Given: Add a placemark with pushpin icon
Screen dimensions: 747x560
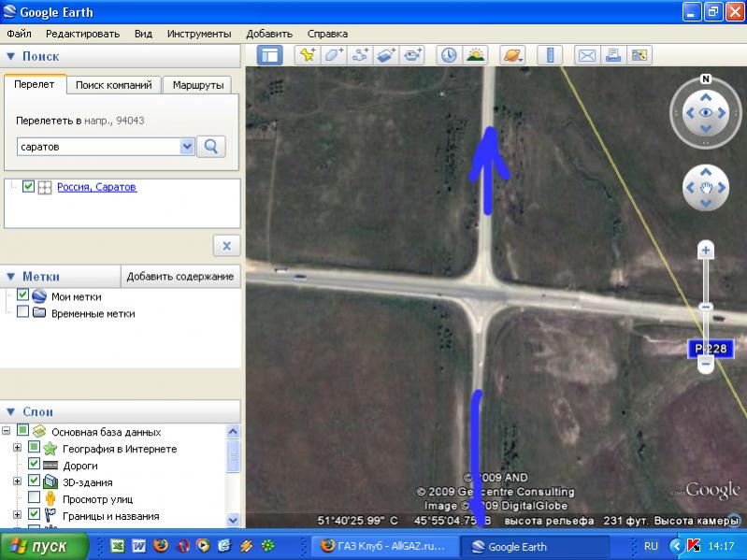Looking at the screenshot, I should click(x=308, y=55).
